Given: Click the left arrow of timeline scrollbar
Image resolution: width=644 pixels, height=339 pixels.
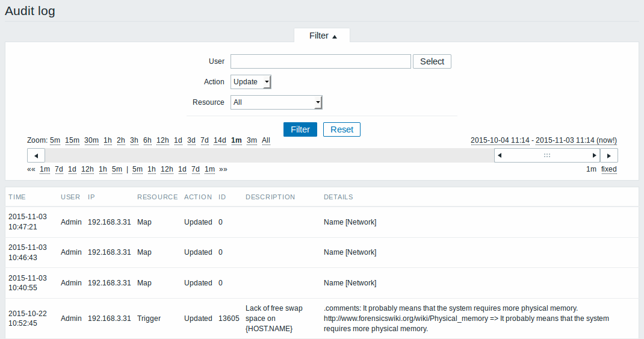Looking at the screenshot, I should pyautogui.click(x=36, y=156).
